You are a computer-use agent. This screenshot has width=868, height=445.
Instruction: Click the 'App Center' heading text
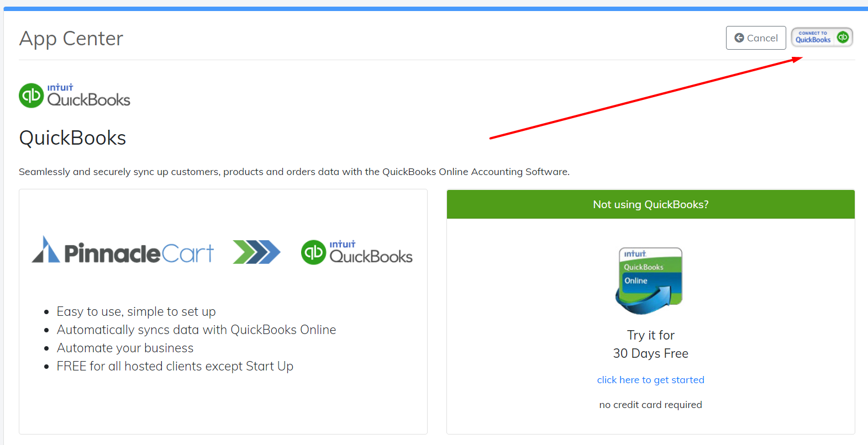(71, 39)
